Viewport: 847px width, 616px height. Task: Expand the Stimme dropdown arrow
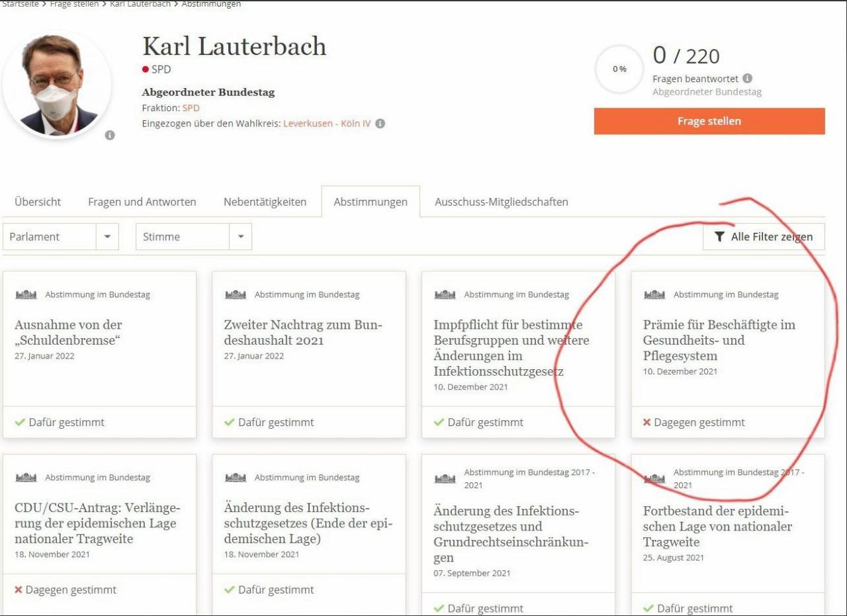(240, 237)
